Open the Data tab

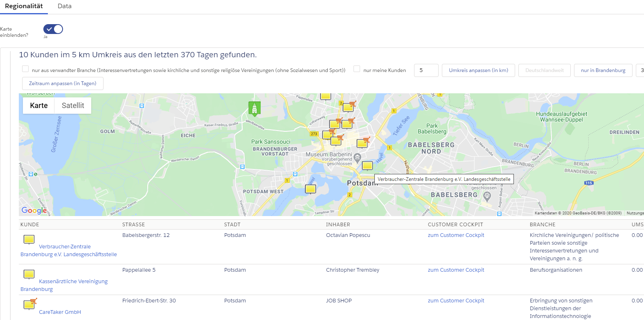coord(65,6)
